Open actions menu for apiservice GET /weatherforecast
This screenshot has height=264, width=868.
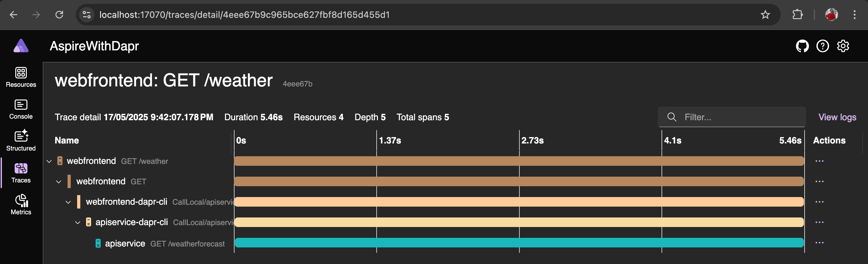[x=820, y=243]
